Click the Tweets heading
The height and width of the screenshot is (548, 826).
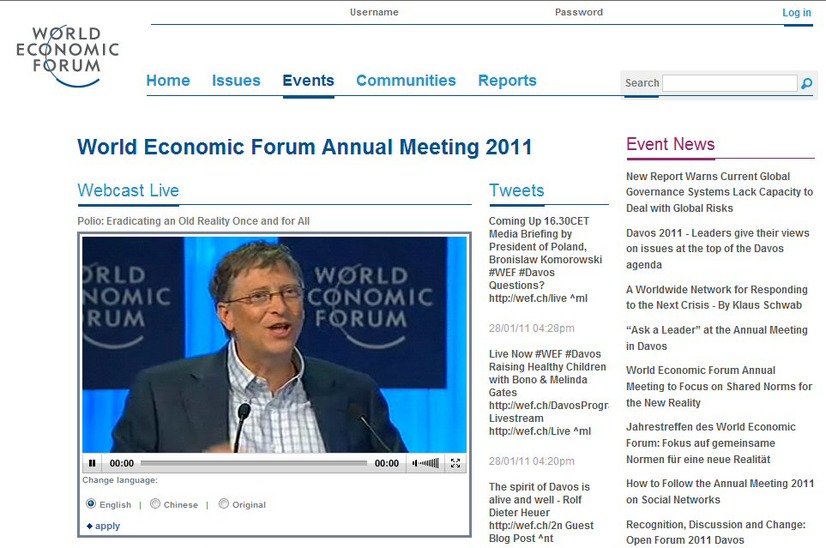point(516,190)
